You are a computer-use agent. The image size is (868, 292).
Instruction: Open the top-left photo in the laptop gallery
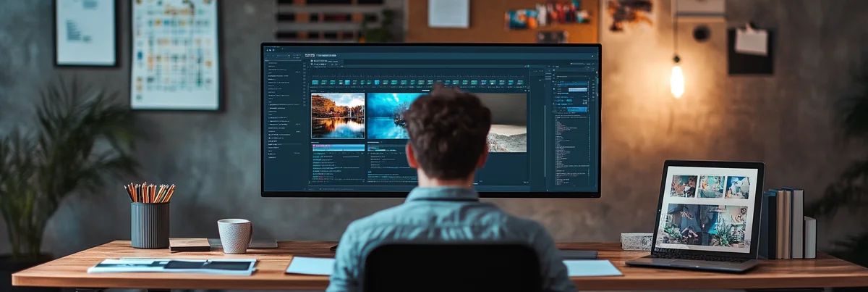tap(684, 186)
